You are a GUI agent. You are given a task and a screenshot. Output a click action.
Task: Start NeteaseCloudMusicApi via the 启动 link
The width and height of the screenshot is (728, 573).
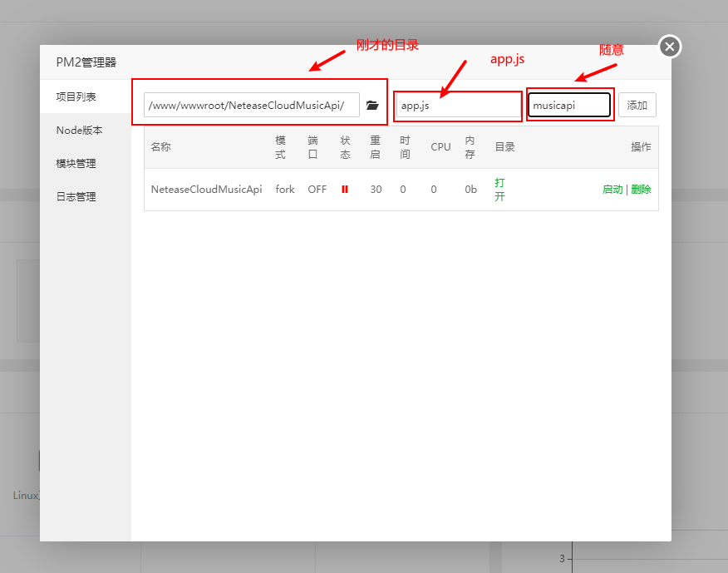coord(612,189)
